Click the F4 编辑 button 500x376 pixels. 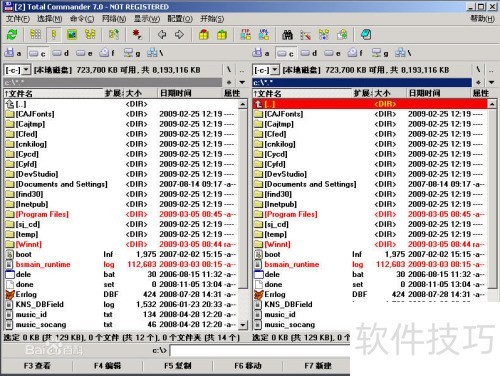click(x=107, y=366)
